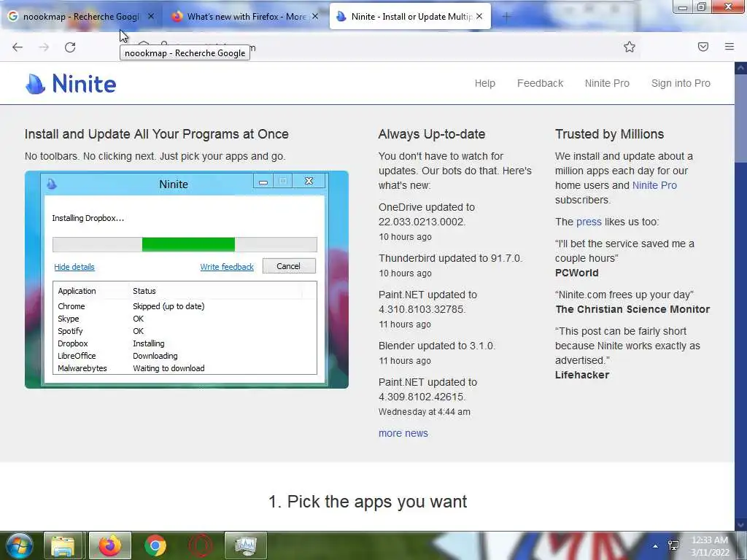Click the Ninite installer screenshot image

point(187,279)
